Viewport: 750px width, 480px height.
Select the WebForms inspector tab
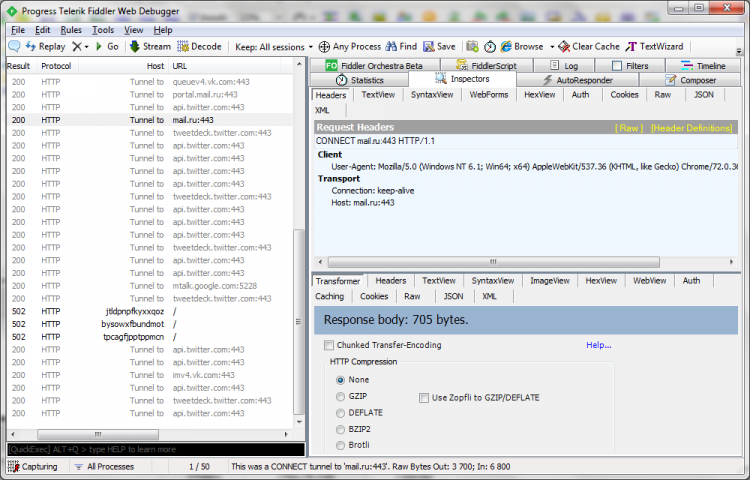pos(488,95)
